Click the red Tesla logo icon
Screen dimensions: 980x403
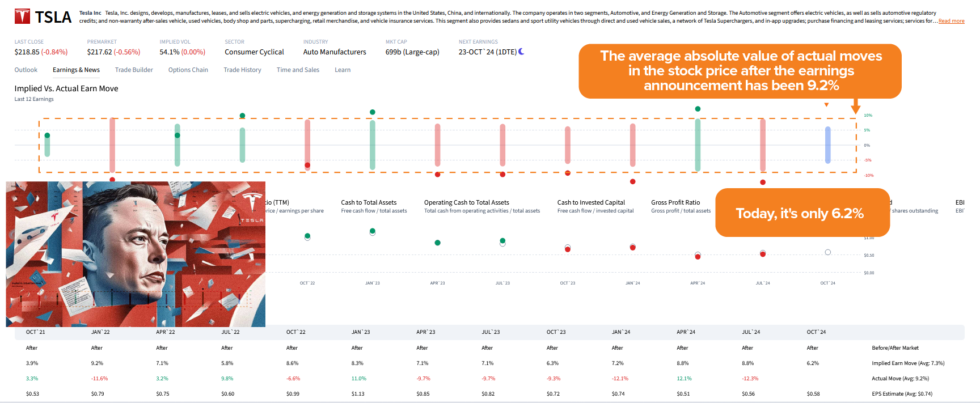(x=22, y=16)
